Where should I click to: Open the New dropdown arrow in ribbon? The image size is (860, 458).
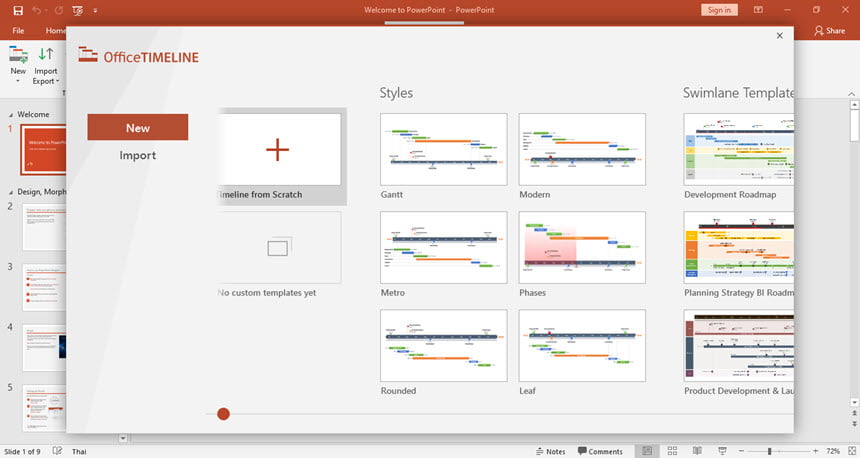click(18, 81)
